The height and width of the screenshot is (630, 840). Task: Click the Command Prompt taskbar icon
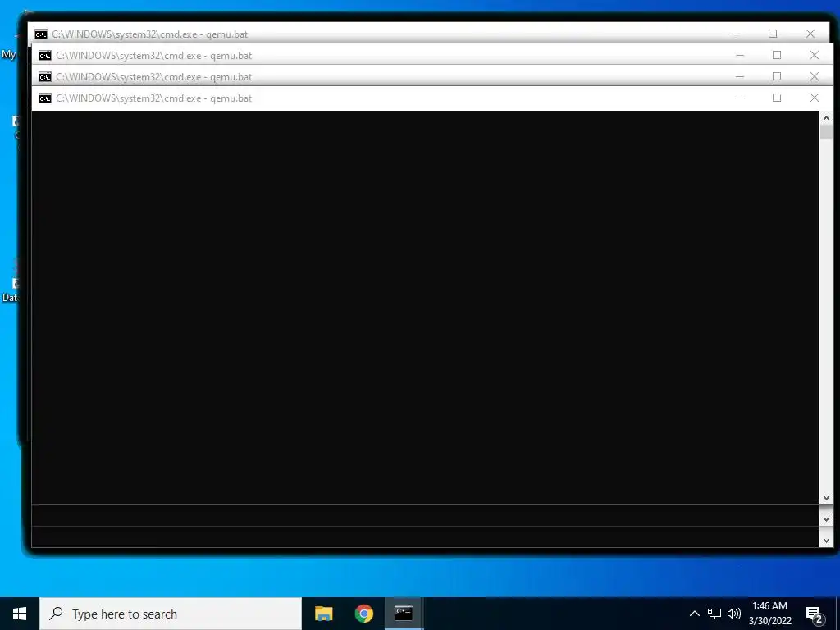(x=404, y=614)
